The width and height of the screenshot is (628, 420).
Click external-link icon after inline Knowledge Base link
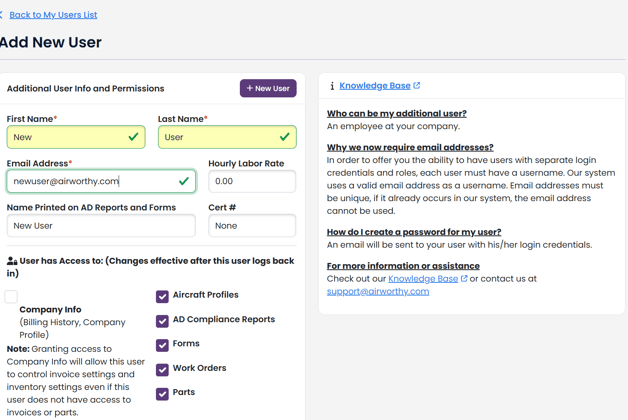[464, 278]
